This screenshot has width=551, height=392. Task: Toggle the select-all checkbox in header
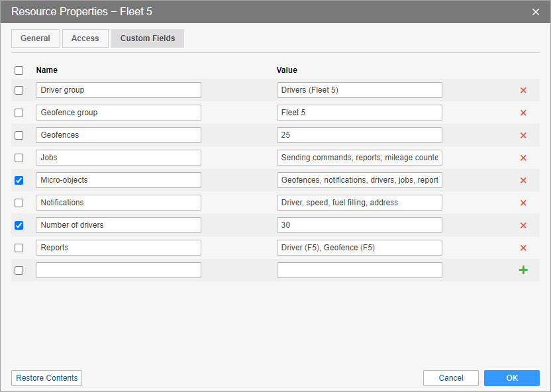point(19,70)
